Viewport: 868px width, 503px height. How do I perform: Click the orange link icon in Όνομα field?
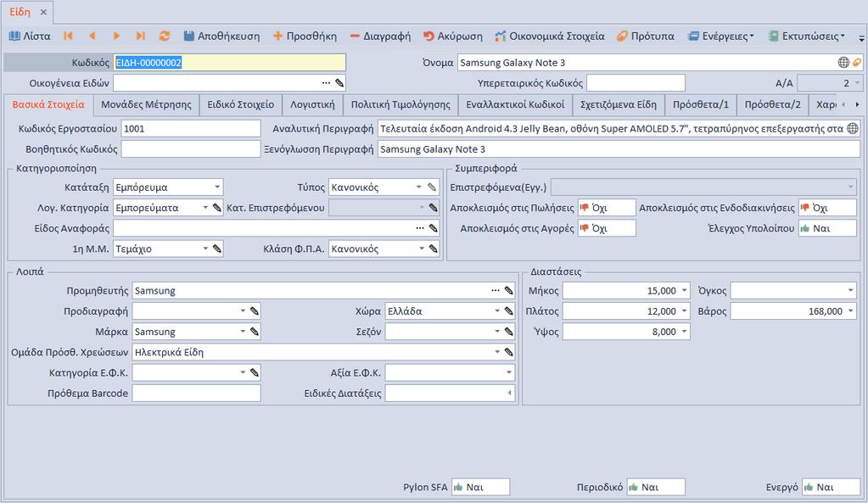(x=857, y=63)
